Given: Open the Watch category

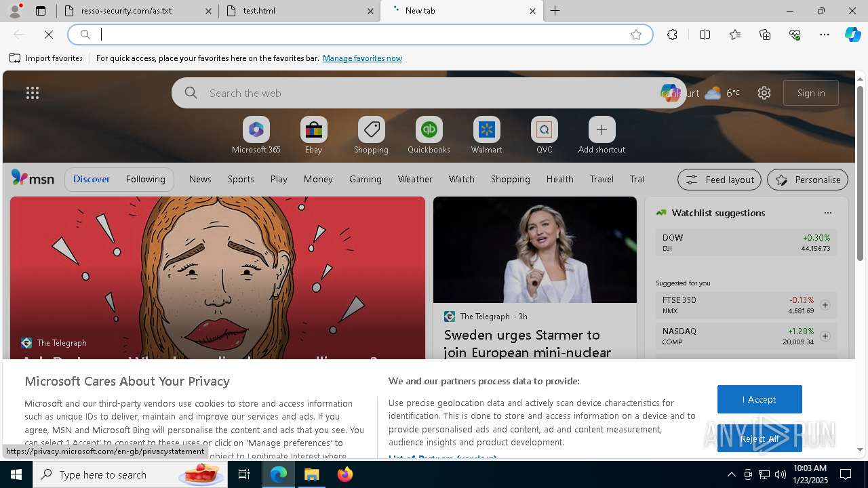Looking at the screenshot, I should 461,179.
